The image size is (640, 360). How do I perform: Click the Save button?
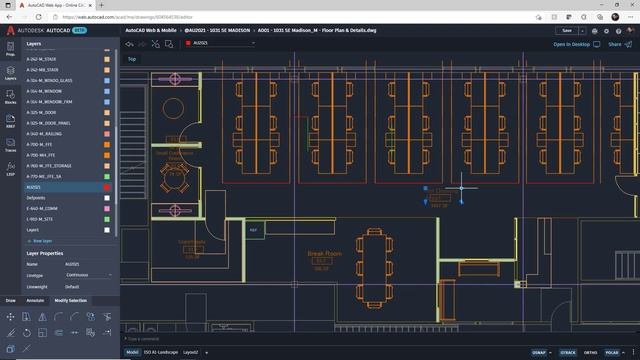coord(567,31)
